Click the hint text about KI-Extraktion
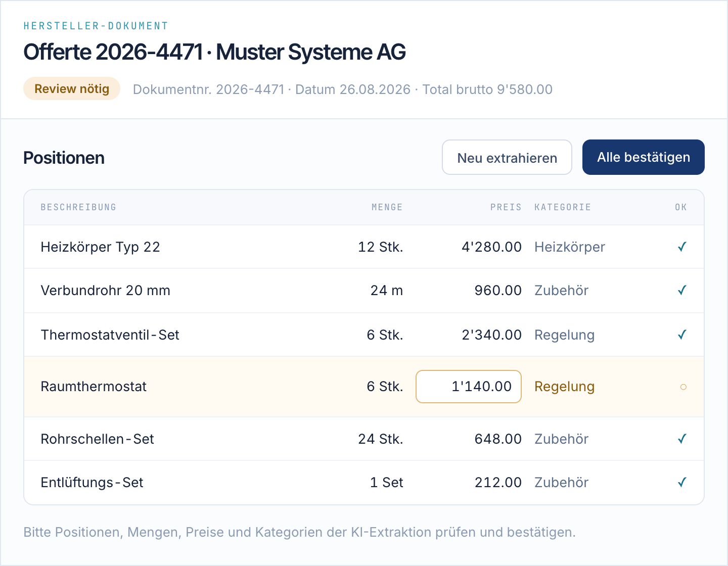This screenshot has height=566, width=728. (x=300, y=532)
